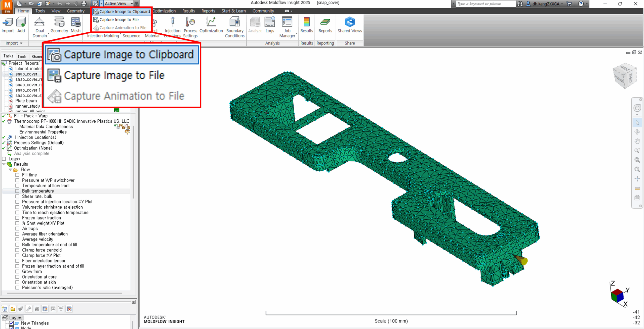
Task: Enable the Shear rate, bulk result
Action: pyautogui.click(x=17, y=196)
